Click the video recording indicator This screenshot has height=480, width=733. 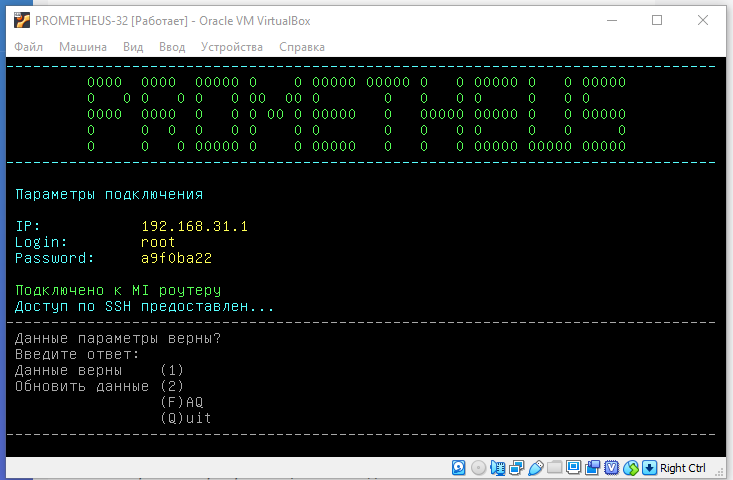click(x=593, y=468)
